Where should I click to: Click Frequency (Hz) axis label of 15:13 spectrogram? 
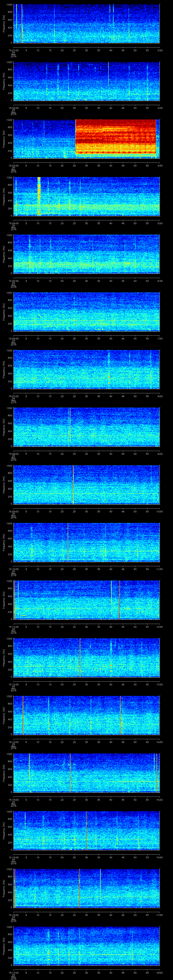pos(4,715)
